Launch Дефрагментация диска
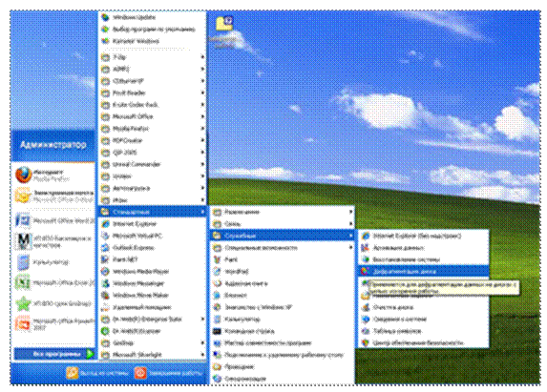 click(424, 272)
